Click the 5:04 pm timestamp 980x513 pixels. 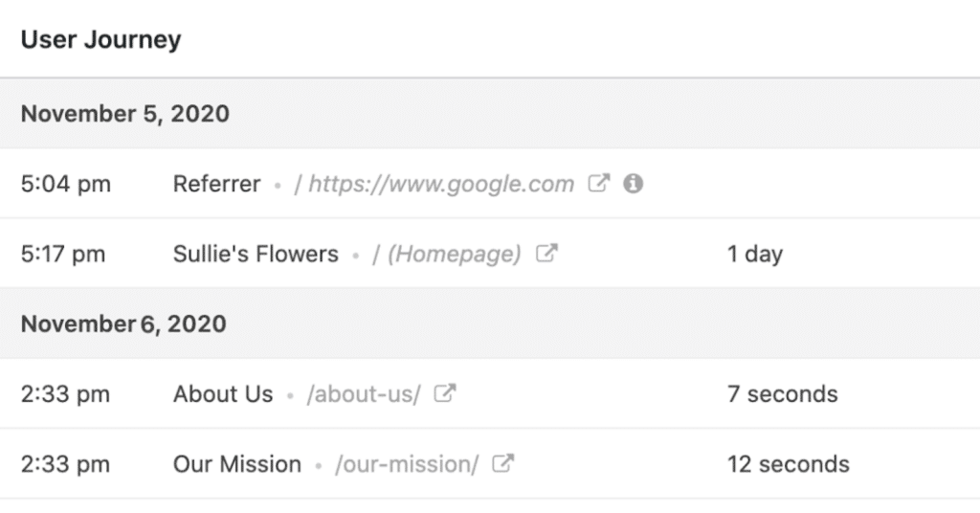[66, 184]
